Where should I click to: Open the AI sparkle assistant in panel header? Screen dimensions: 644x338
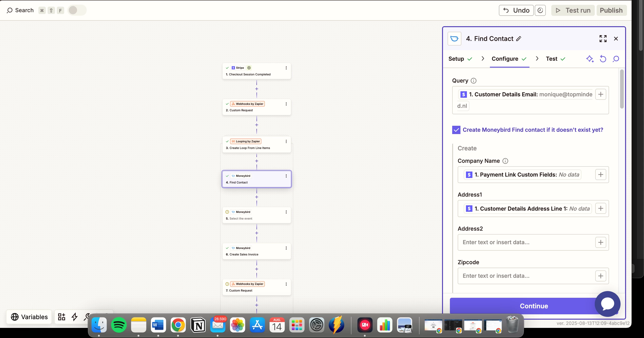tap(590, 59)
